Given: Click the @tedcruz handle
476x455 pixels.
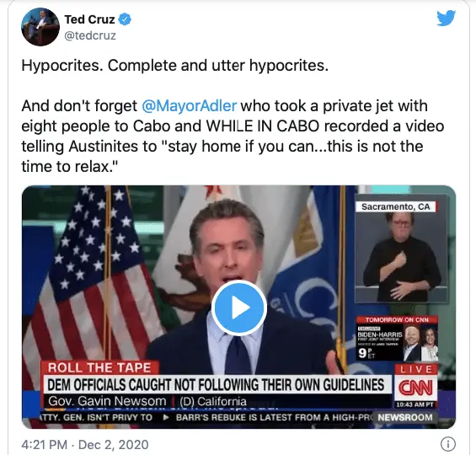Looking at the screenshot, I should 90,35.
